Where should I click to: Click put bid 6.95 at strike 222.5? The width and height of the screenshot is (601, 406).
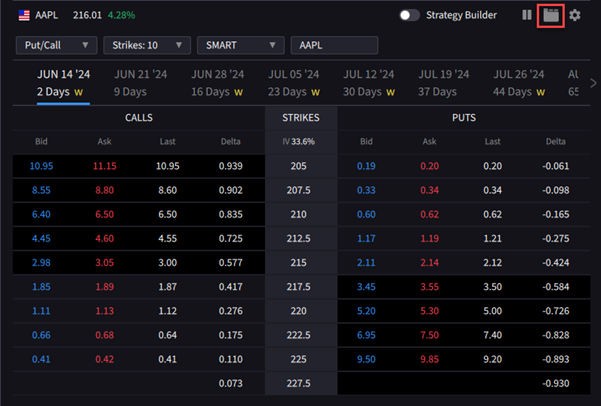click(x=366, y=335)
